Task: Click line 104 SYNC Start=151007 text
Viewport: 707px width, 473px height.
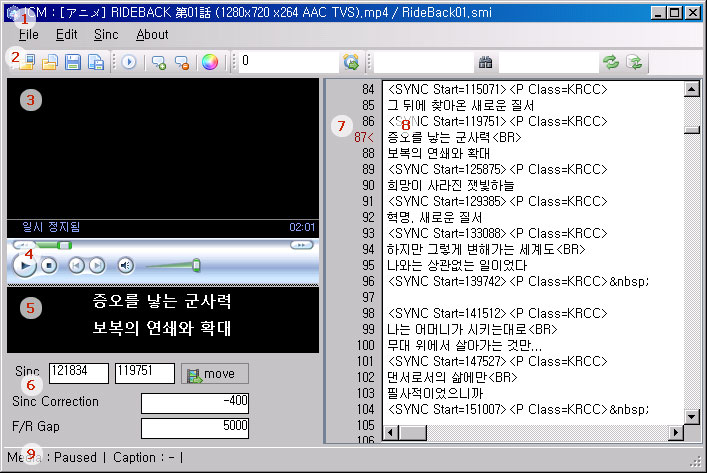Action: pyautogui.click(x=518, y=409)
